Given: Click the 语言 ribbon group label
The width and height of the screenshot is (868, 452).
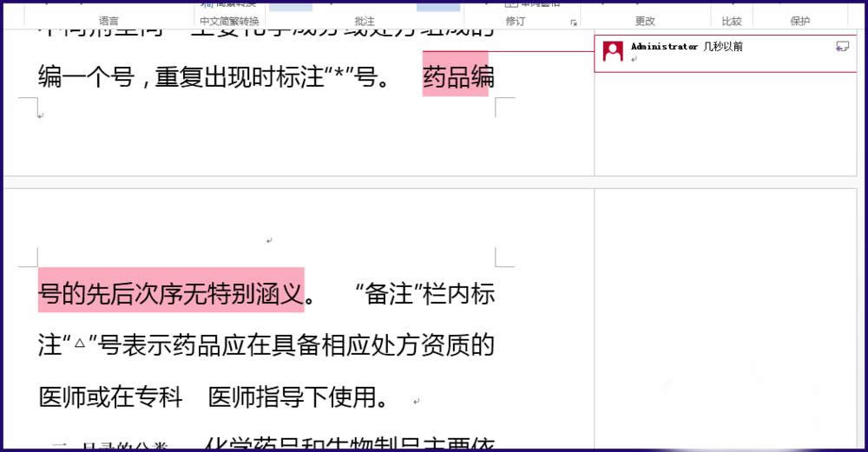Looking at the screenshot, I should pyautogui.click(x=108, y=21).
